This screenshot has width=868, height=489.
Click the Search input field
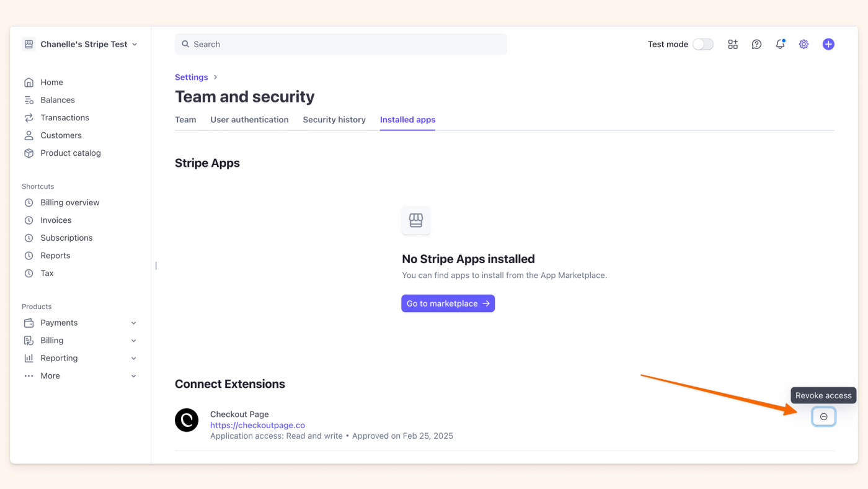click(x=341, y=44)
